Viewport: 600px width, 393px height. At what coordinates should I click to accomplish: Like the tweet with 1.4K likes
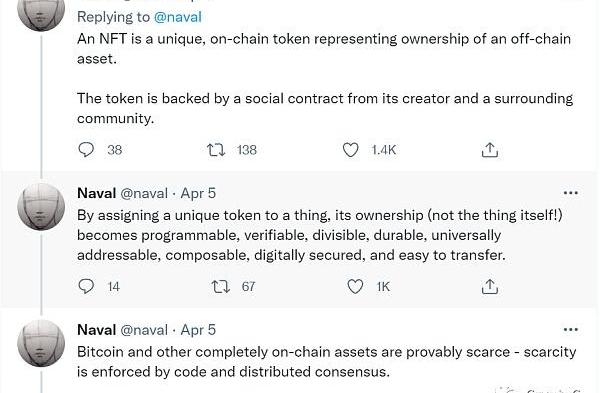[x=350, y=150]
